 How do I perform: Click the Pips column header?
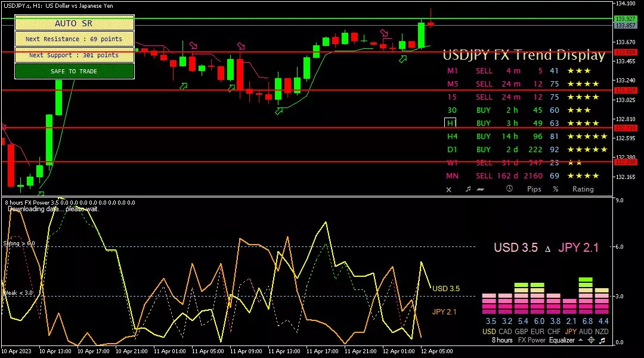pos(534,189)
